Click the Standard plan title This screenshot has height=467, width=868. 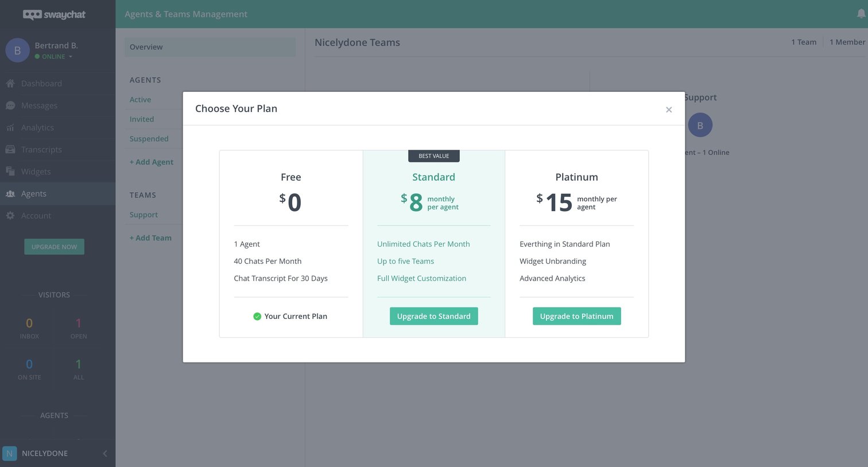click(434, 177)
